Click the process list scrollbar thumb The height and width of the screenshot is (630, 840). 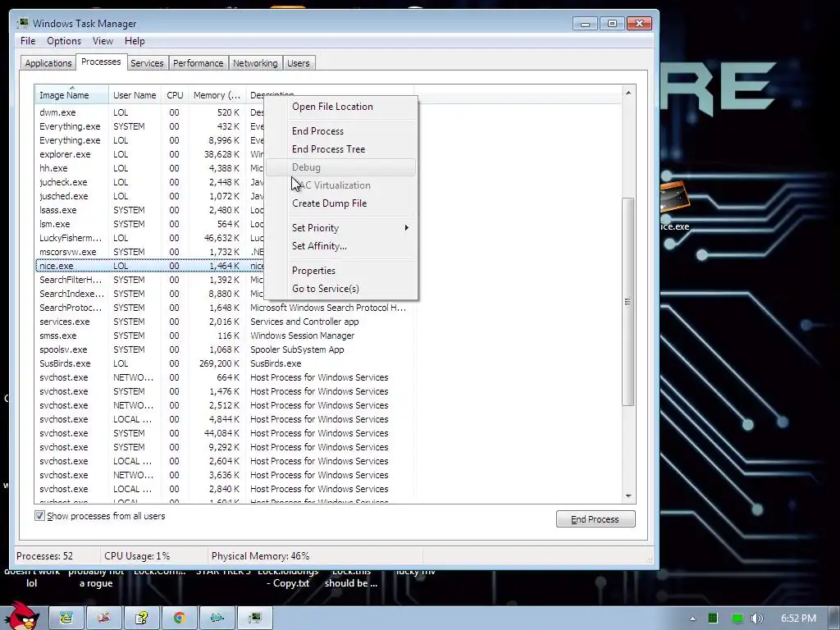(x=628, y=302)
